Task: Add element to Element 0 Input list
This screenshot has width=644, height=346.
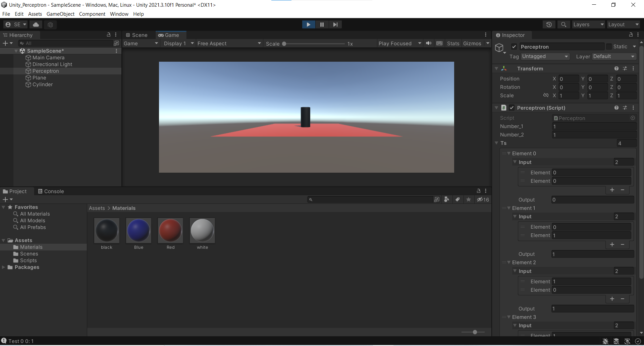Action: point(612,190)
